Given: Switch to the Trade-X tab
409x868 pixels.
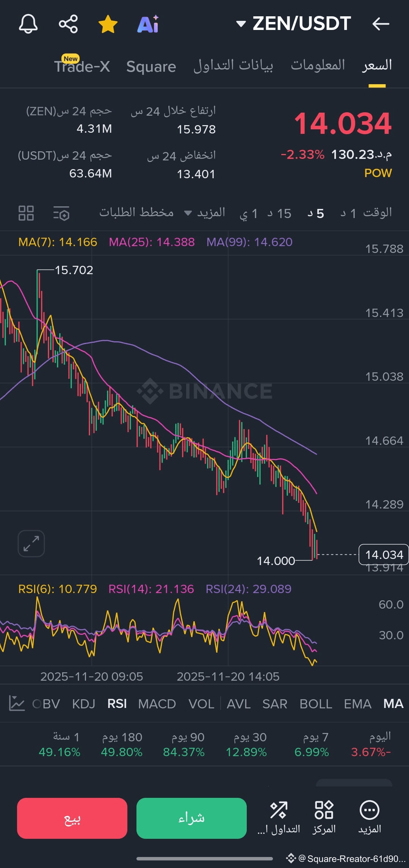Looking at the screenshot, I should (82, 66).
